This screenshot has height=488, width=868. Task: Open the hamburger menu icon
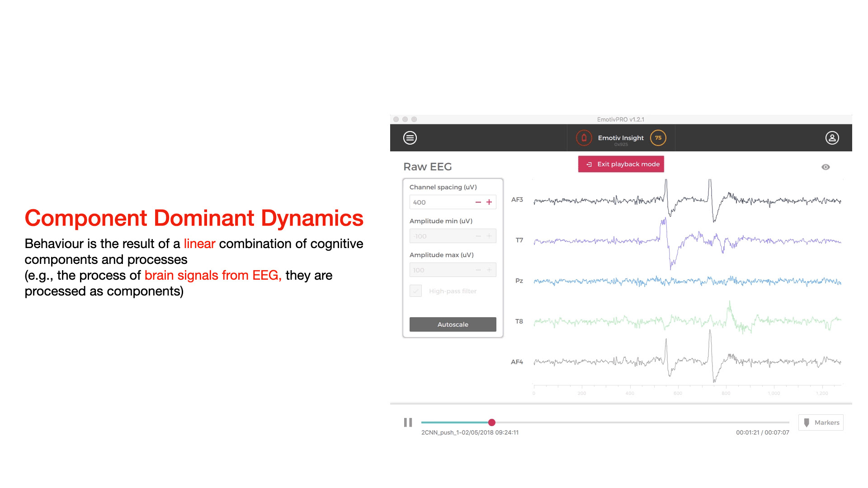point(410,138)
